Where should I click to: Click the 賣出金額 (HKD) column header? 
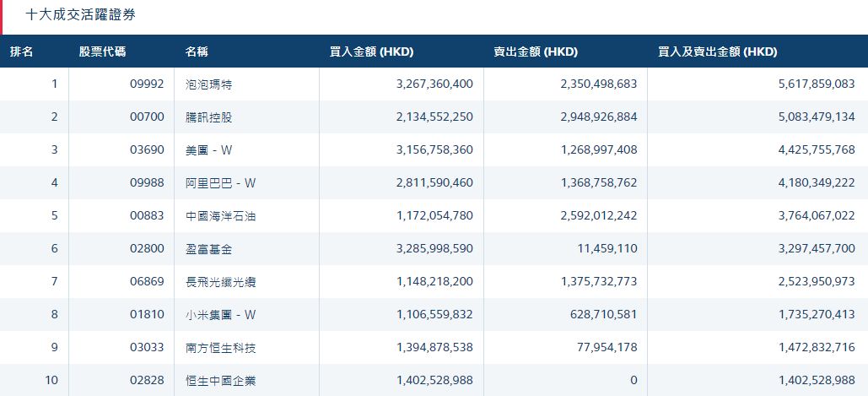click(535, 52)
